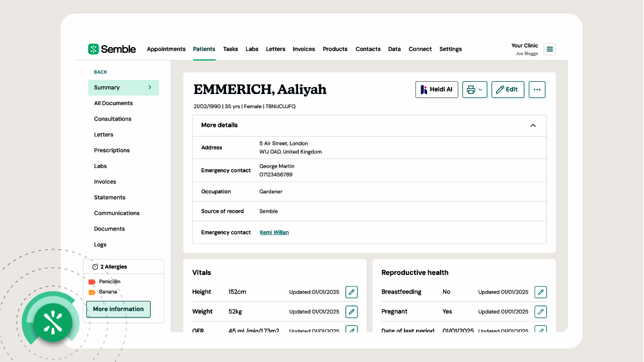
Task: Click the allergies alert icon
Action: click(x=95, y=267)
